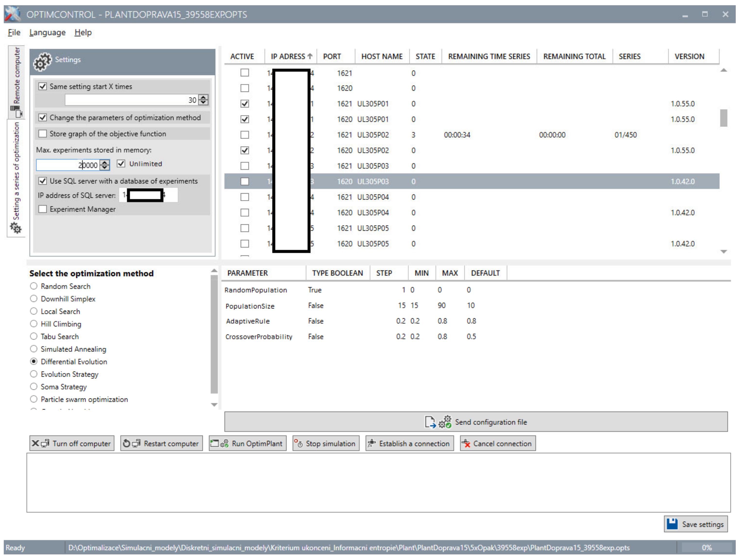This screenshot has height=560, width=740.
Task: Click the series of optimization gears icon
Action: point(15,228)
